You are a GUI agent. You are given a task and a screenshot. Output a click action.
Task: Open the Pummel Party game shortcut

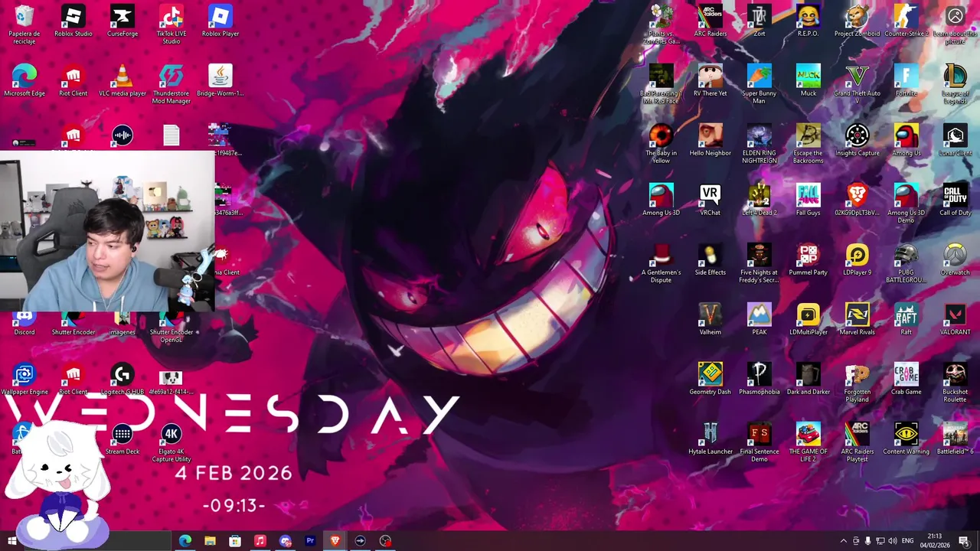[808, 260]
